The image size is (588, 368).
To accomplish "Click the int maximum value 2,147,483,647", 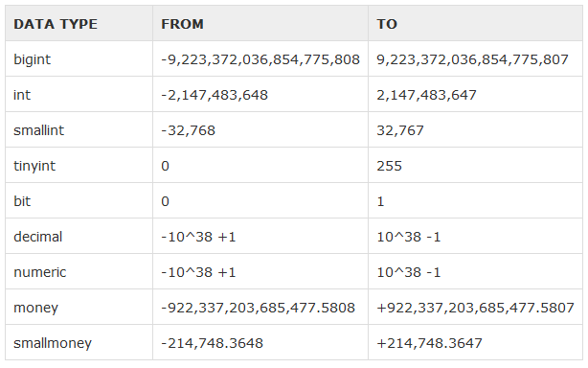I will [x=426, y=95].
